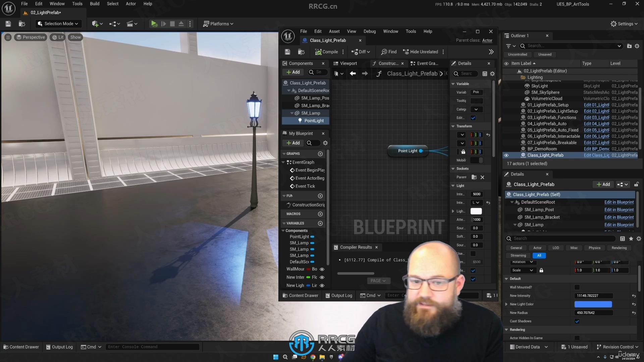Image resolution: width=644 pixels, height=362 pixels.
Task: Toggle the Wall Mounted? checkbox
Action: pos(577,288)
